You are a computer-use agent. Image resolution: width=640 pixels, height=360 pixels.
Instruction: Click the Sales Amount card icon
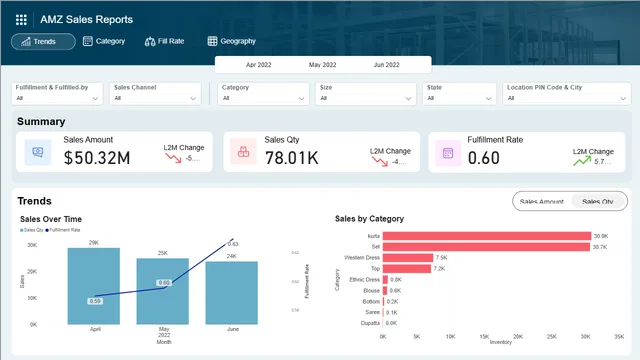point(38,152)
